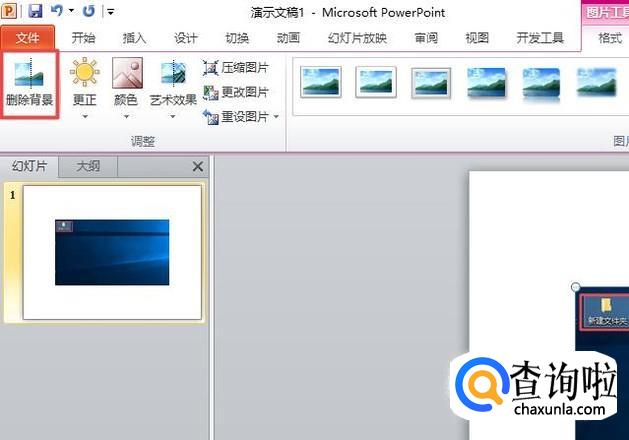Click the Save floppy disk icon
Screen dimensions: 629x440
tap(35, 11)
